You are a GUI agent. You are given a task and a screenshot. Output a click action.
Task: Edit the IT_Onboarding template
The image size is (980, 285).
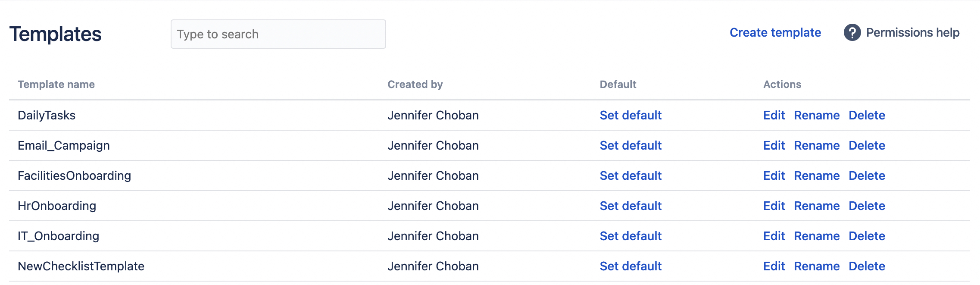(774, 236)
